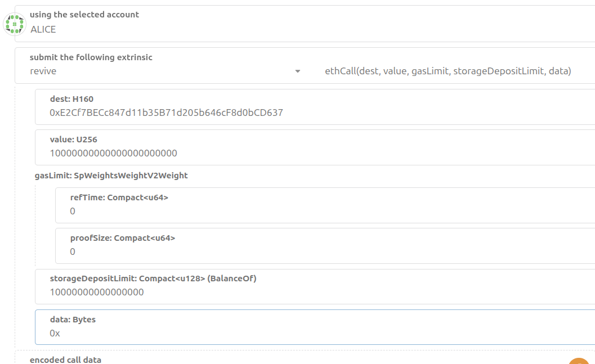Viewport: 595px width, 364px height.
Task: Click the 'refTime: Compact<u64>' label
Action: tap(119, 197)
